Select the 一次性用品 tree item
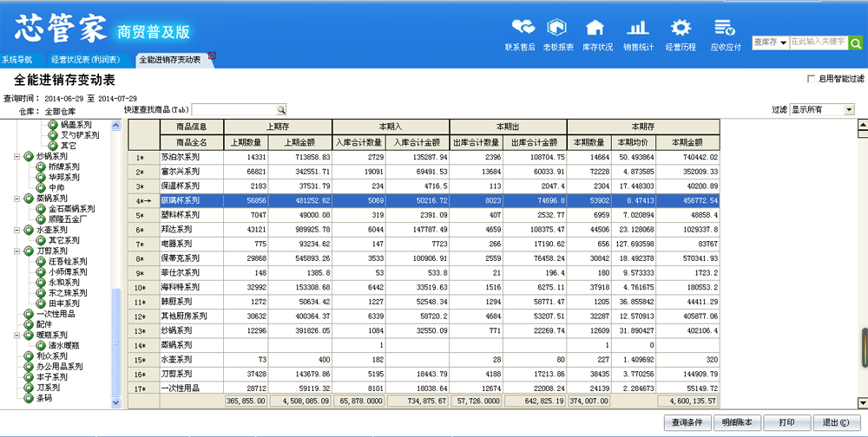 coord(56,314)
